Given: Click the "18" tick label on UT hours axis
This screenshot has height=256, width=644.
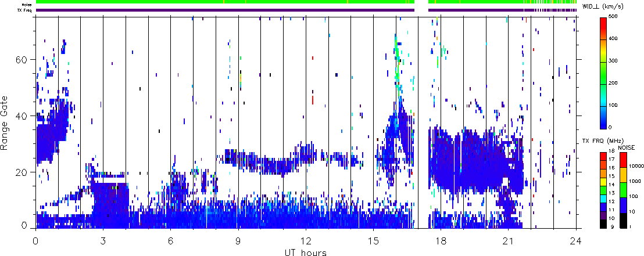Looking at the screenshot, I should click(x=441, y=240).
